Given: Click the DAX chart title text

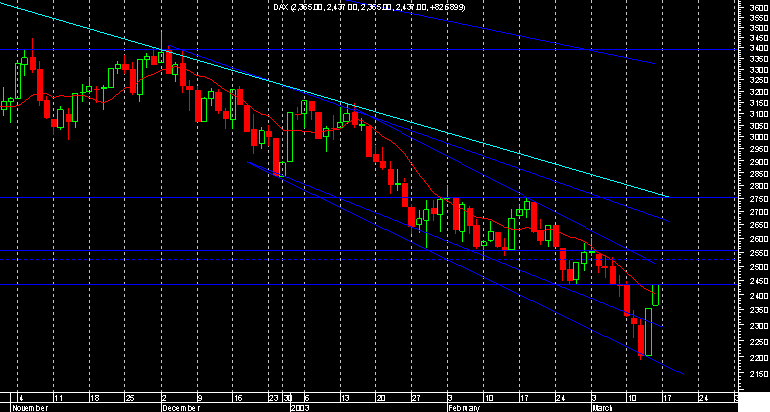Looking at the screenshot, I should click(369, 7).
